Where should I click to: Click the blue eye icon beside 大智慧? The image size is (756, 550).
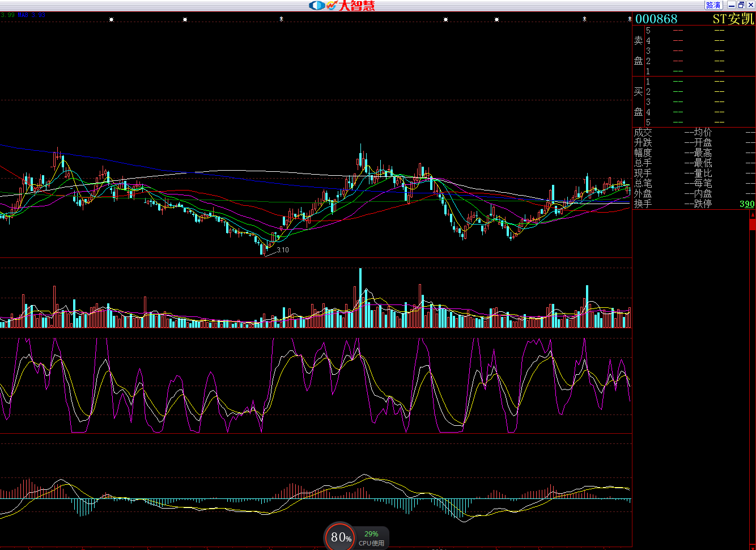pos(316,6)
